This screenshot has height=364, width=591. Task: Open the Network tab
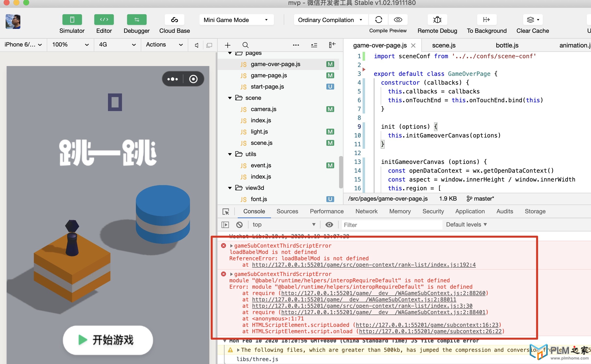366,211
